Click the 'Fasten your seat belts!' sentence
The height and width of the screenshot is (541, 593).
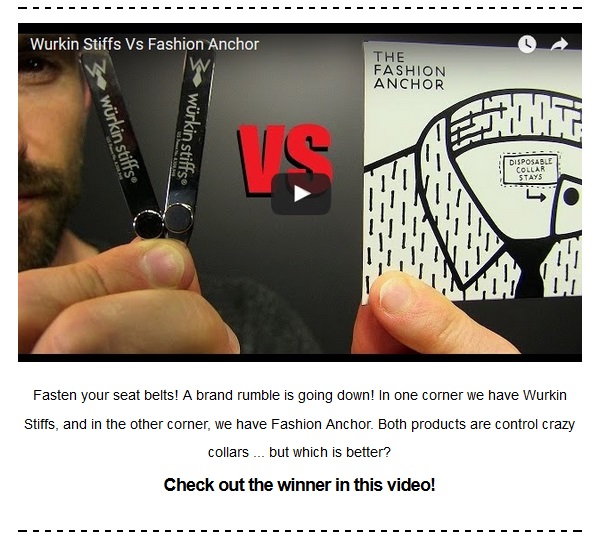click(106, 395)
